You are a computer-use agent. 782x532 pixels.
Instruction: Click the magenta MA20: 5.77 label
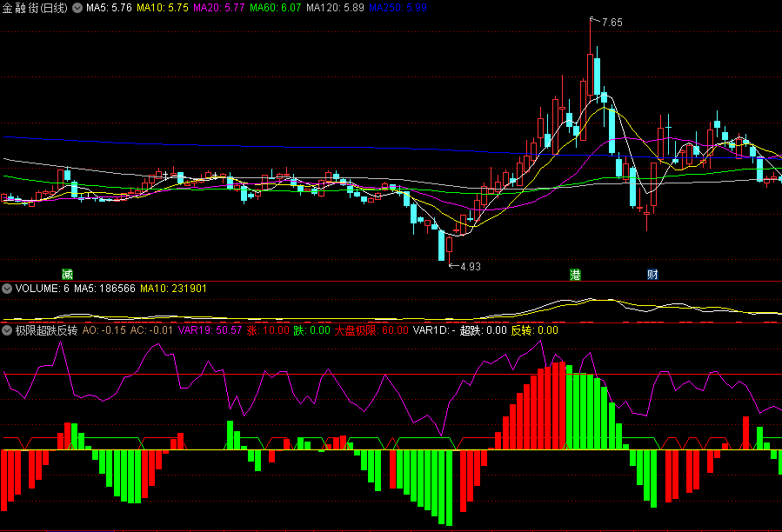[219, 8]
